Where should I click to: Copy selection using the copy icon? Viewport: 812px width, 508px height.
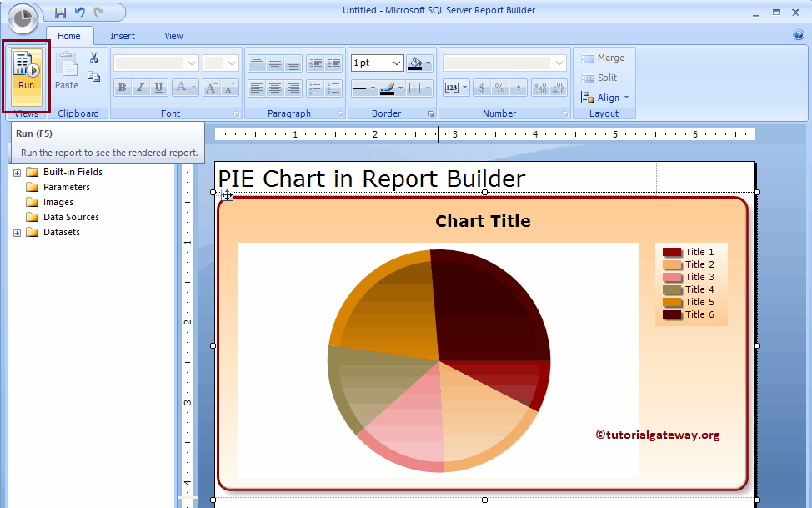point(93,77)
